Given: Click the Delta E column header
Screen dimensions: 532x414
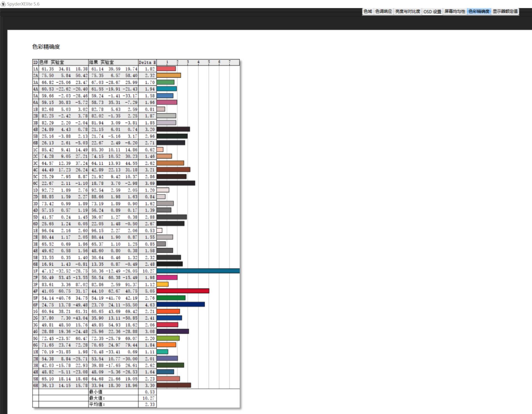Looking at the screenshot, I should tap(147, 62).
